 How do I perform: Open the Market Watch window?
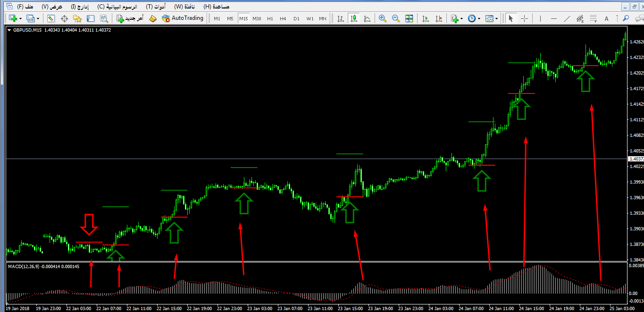[x=51, y=18]
